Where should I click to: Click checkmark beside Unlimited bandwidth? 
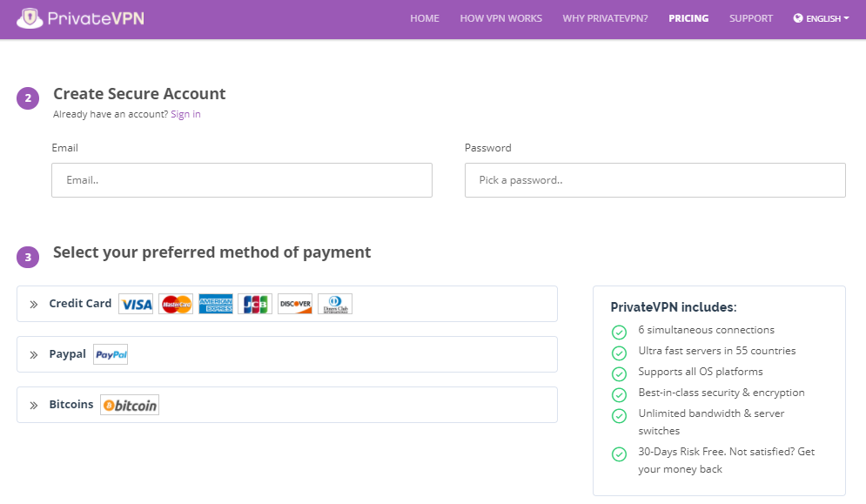click(x=619, y=416)
